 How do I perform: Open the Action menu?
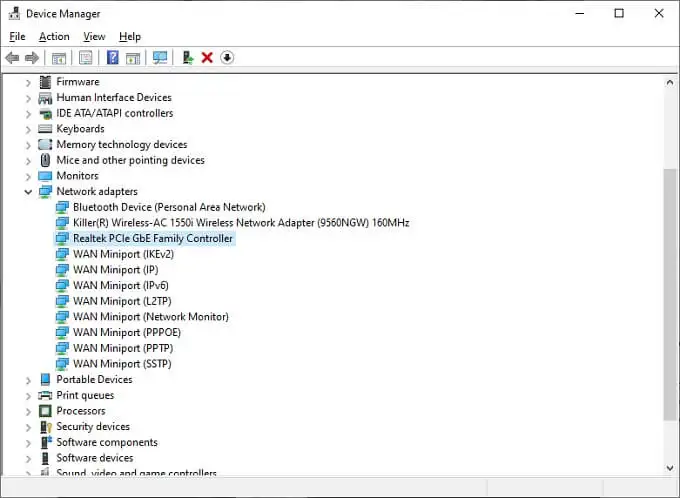(54, 36)
